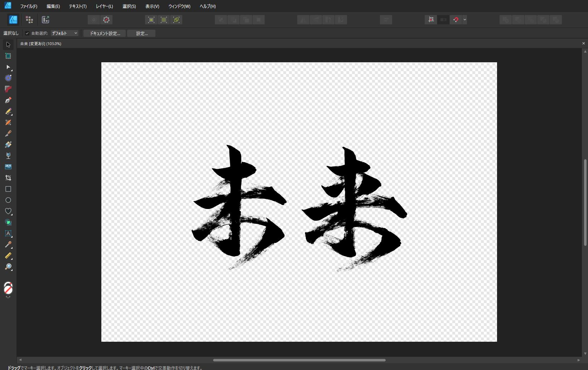Select the Color Picker eyedropper tool

tap(8, 244)
